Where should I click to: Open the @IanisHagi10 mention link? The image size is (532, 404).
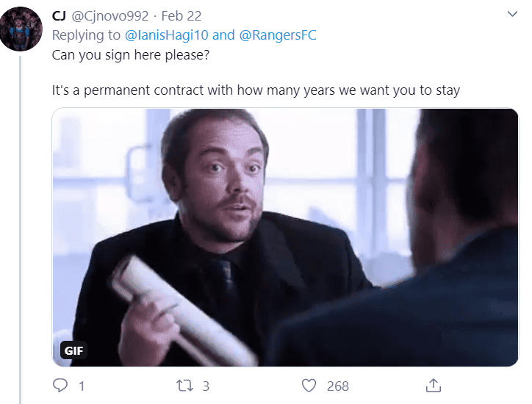166,35
